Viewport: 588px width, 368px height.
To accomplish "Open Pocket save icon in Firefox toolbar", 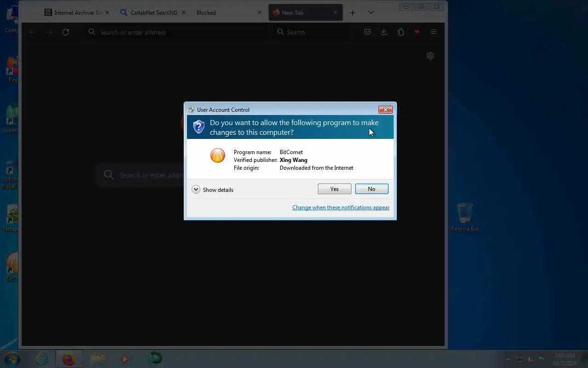I will (x=367, y=32).
